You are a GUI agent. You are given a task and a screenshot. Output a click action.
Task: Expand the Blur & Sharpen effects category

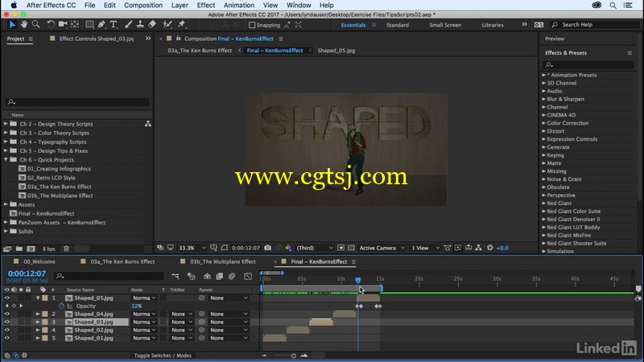tap(544, 99)
